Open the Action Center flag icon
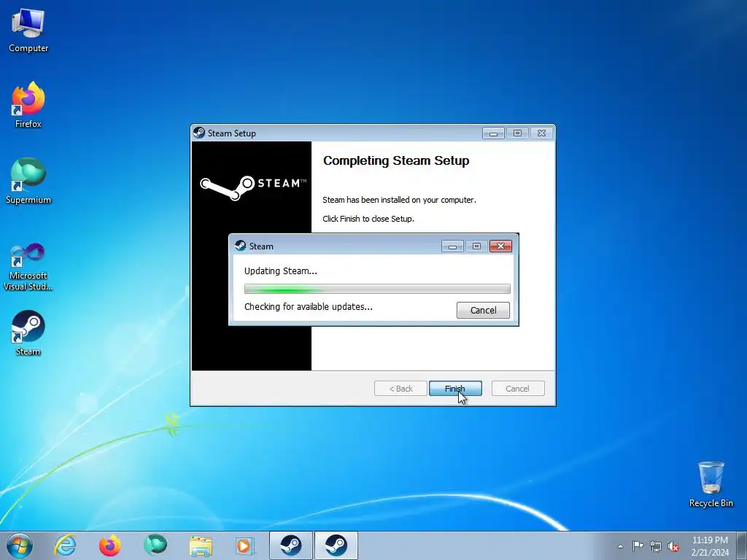Viewport: 747px width, 560px height. [638, 545]
